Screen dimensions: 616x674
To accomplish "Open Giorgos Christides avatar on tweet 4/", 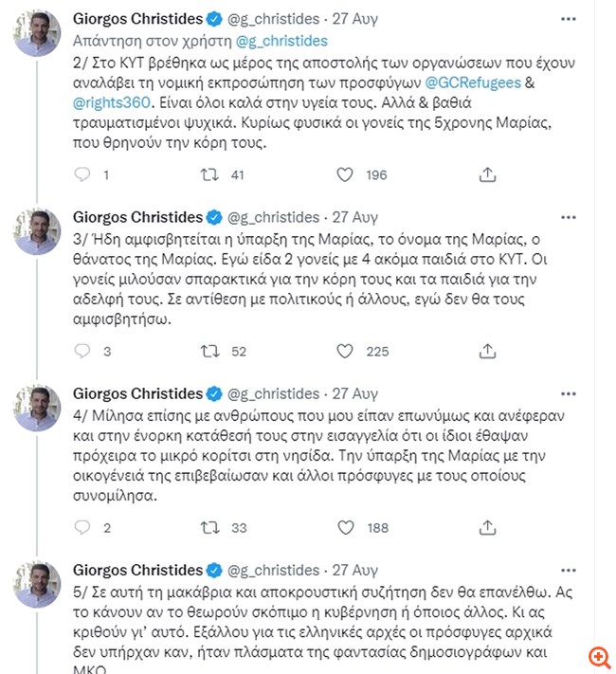I will pyautogui.click(x=37, y=409).
